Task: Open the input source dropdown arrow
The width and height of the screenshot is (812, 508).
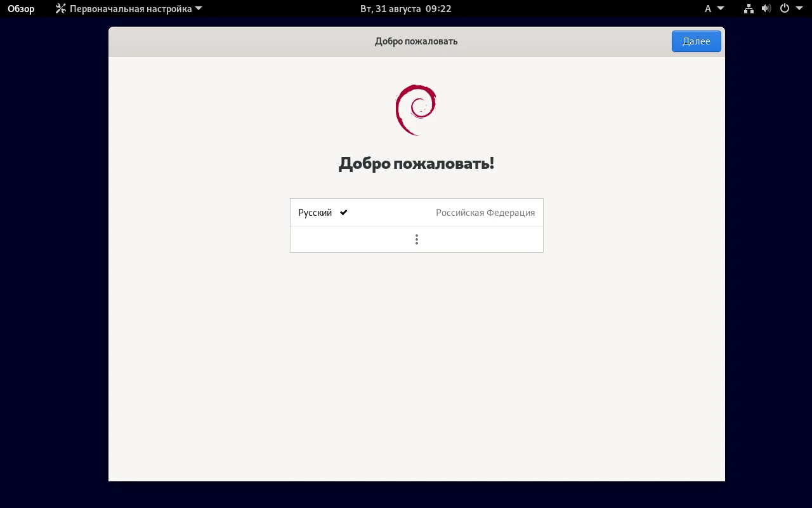Action: click(x=721, y=8)
